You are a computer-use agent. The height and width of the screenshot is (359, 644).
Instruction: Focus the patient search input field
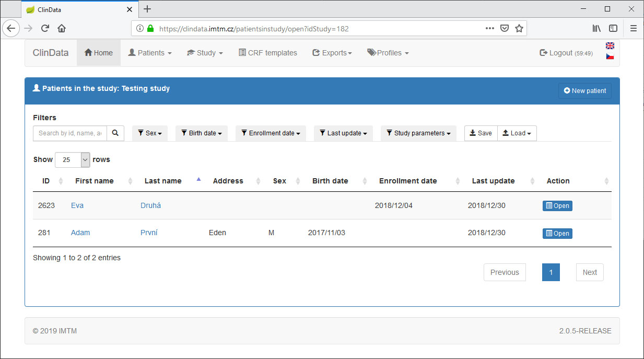tap(70, 133)
